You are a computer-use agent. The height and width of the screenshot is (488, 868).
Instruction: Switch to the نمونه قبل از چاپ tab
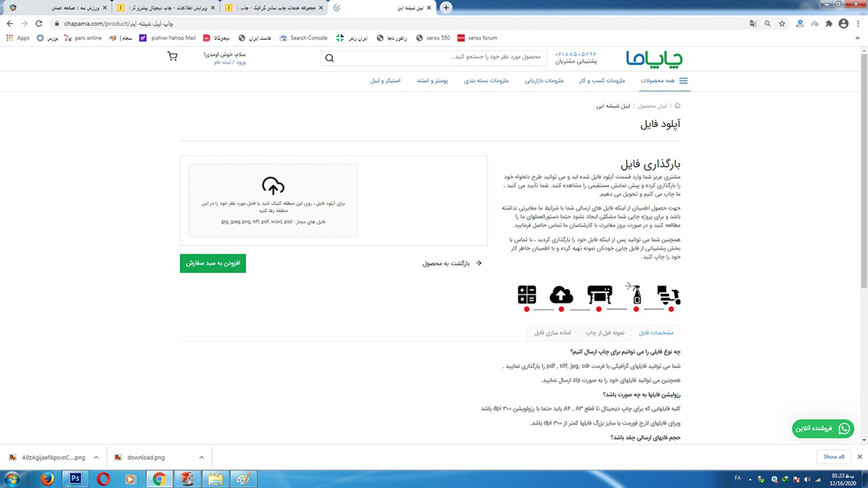[605, 333]
